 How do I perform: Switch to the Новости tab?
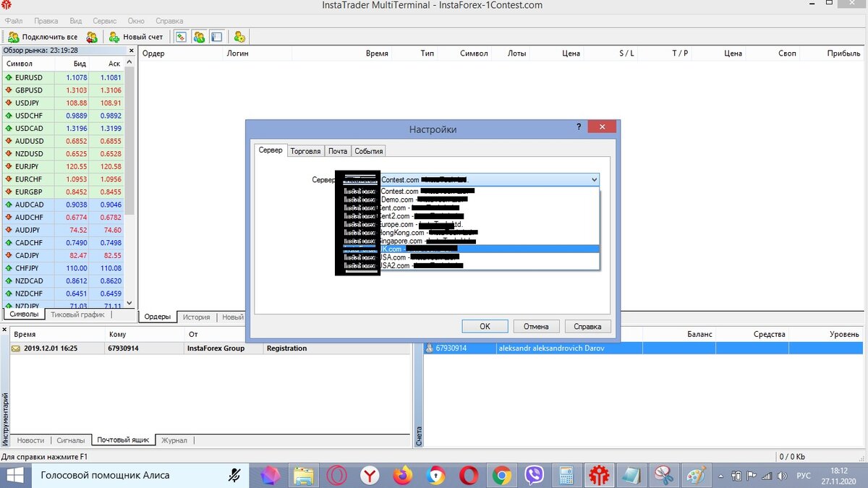(30, 440)
